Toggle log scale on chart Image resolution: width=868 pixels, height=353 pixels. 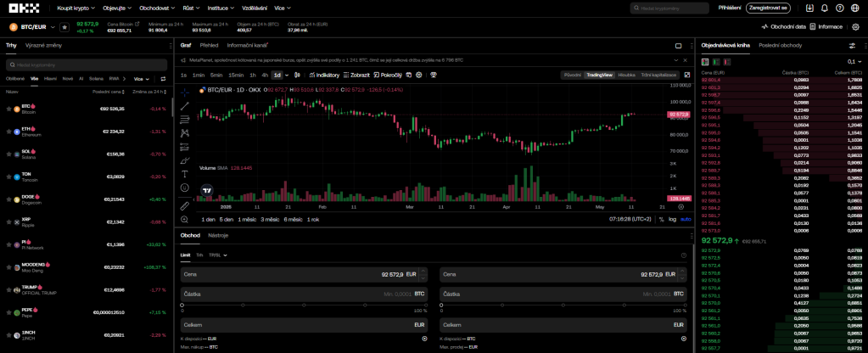(x=673, y=219)
